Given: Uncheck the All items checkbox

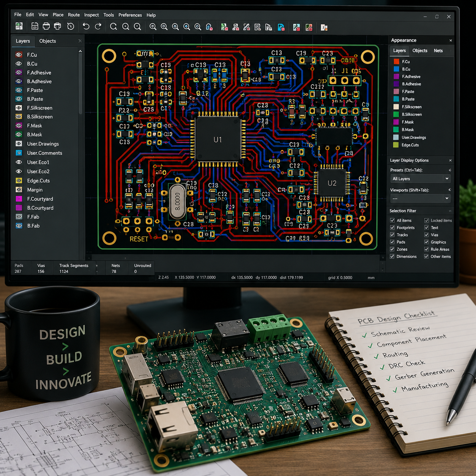Looking at the screenshot, I should pos(392,220).
